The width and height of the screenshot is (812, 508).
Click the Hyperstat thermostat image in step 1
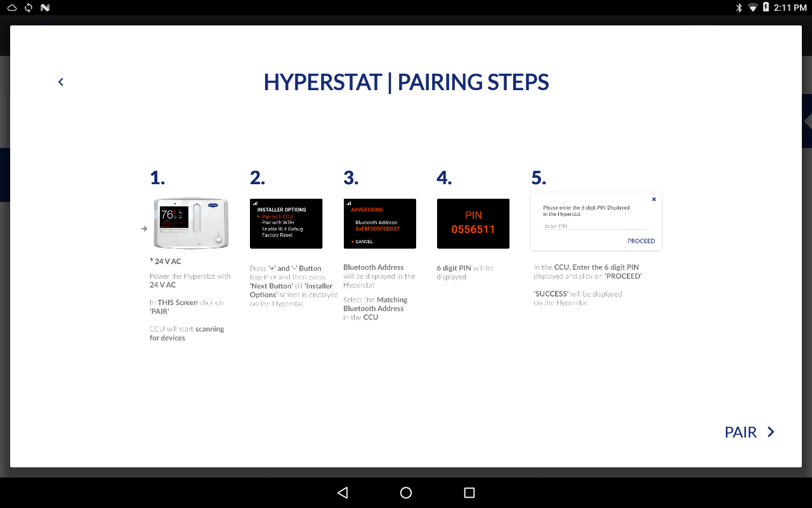click(191, 223)
